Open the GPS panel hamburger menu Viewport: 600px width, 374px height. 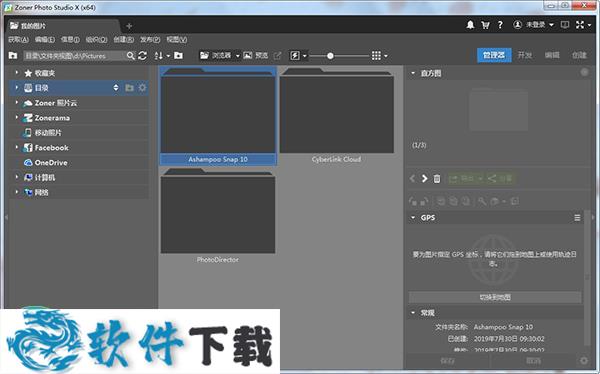(577, 218)
